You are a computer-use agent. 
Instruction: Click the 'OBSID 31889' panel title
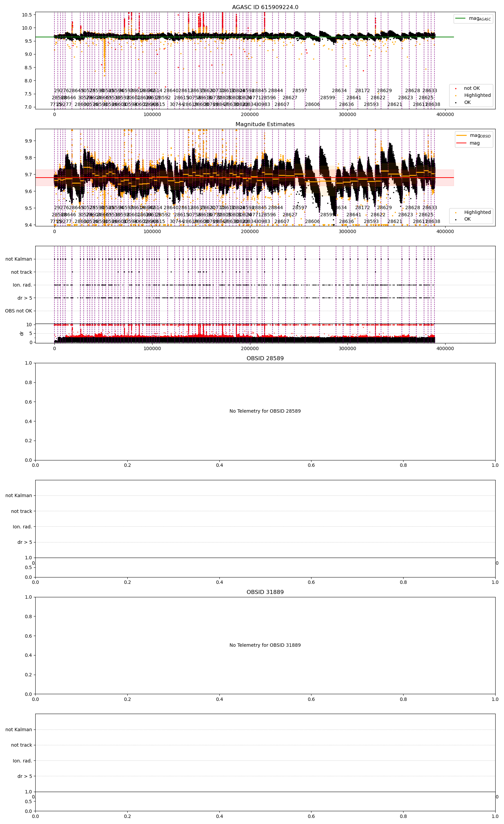[x=265, y=592]
